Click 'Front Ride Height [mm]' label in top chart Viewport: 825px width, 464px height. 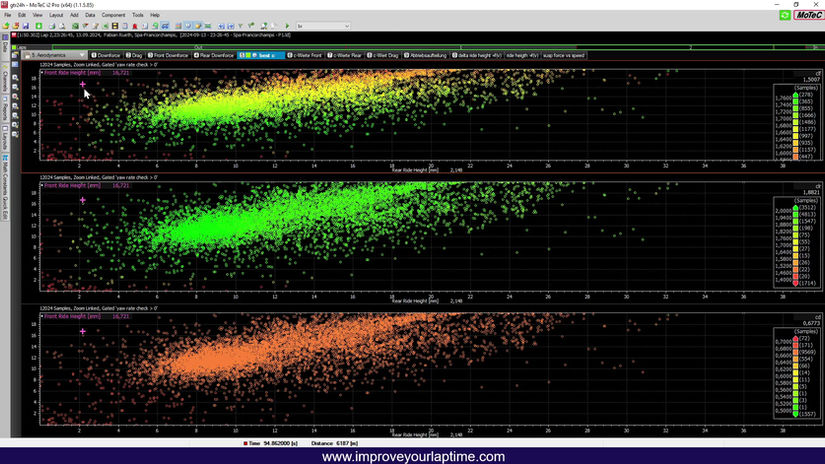[x=72, y=73]
